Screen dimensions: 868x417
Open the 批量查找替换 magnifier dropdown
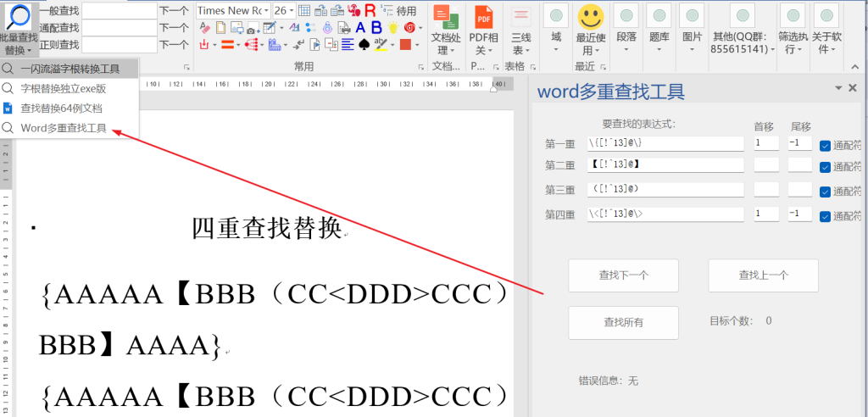(20, 29)
